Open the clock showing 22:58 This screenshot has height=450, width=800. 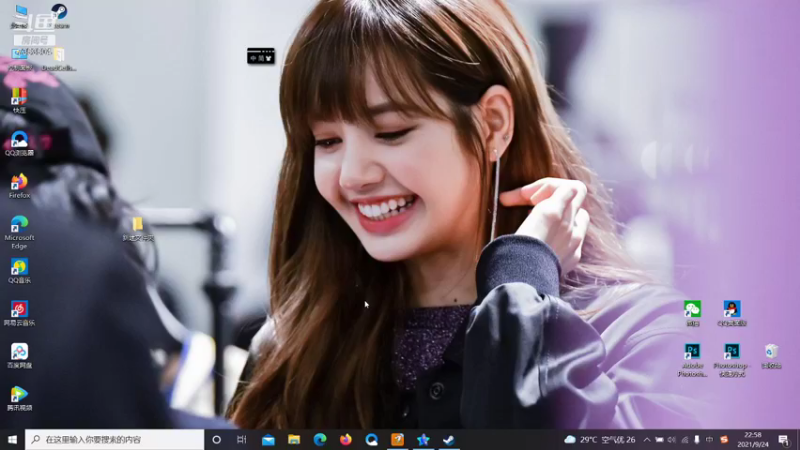coord(753,439)
